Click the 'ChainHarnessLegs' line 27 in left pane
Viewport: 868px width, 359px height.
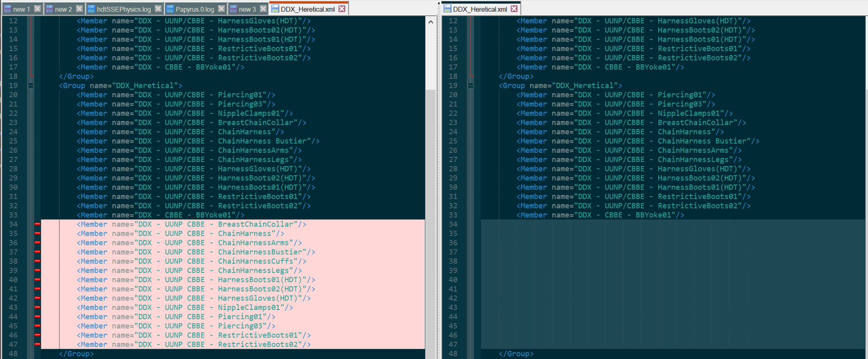[x=189, y=160]
